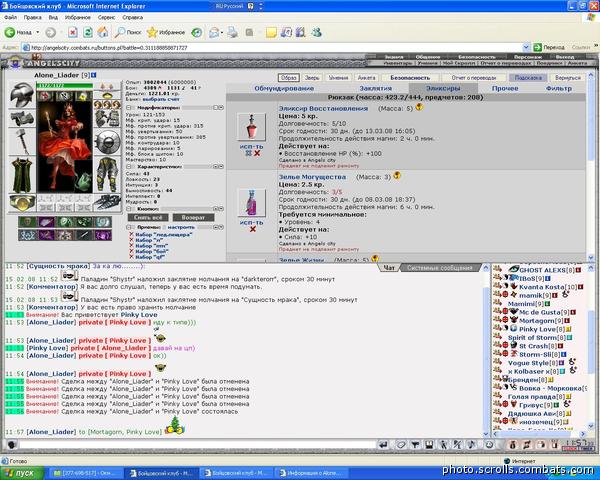Click the hammer weapon slot
Image resolution: width=600 pixels, height=480 pixels.
coord(22,142)
